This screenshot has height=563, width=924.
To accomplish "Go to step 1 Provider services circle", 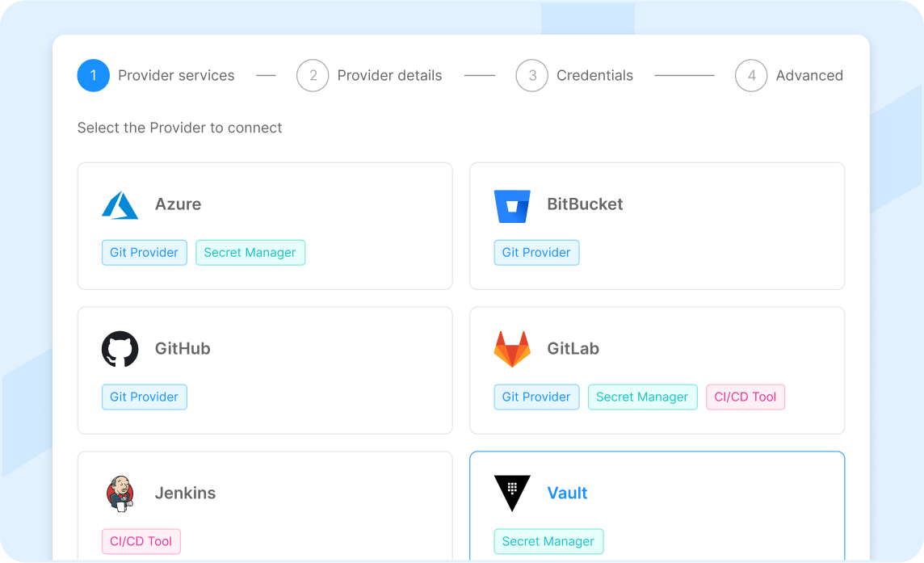I will [x=93, y=75].
